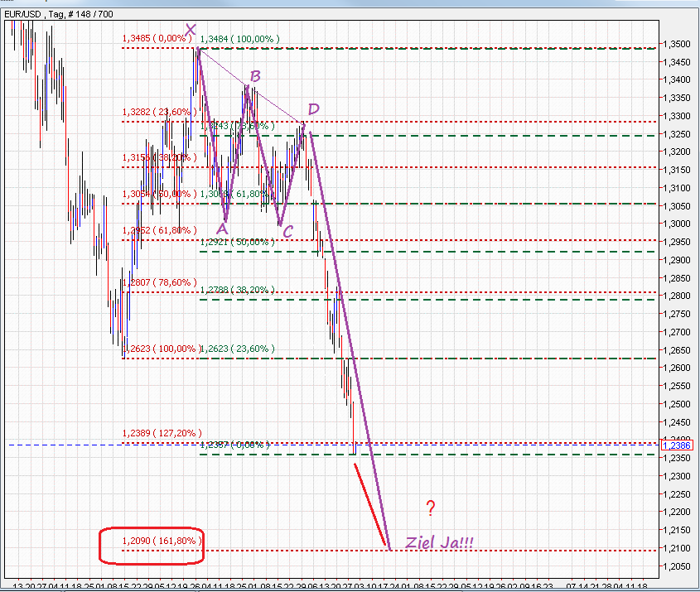This screenshot has width=700, height=592.
Task: Click the purple D point label
Action: [312, 108]
